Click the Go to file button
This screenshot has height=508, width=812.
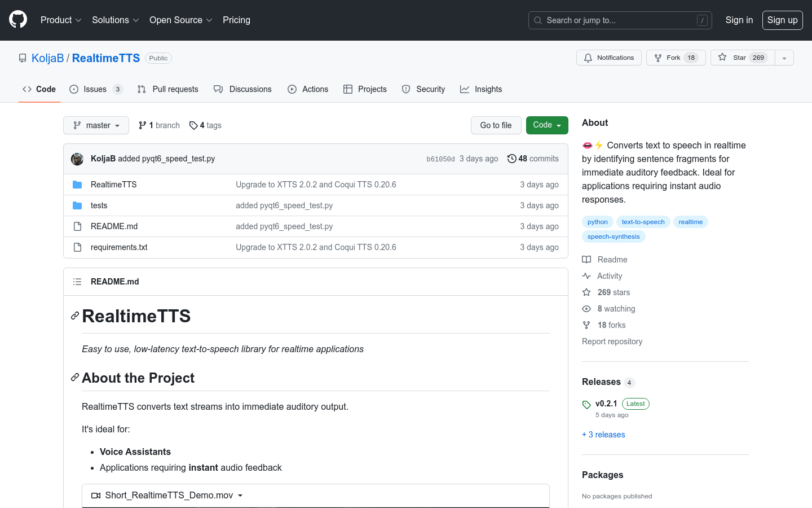[496, 125]
